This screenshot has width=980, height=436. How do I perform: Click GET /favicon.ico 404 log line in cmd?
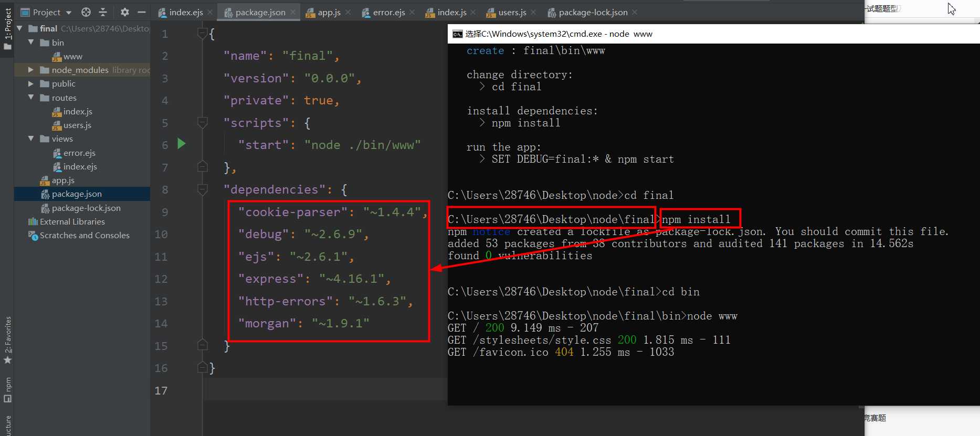[x=561, y=352]
